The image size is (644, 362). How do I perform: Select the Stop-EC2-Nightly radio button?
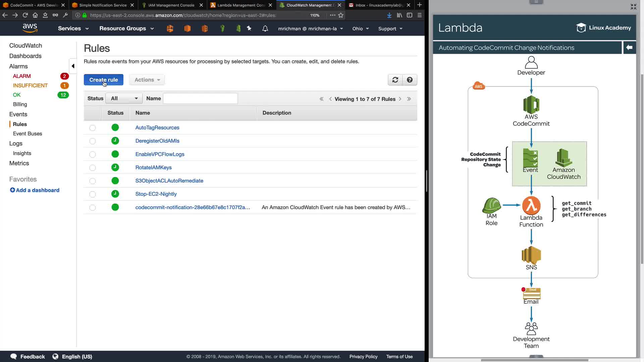93,194
